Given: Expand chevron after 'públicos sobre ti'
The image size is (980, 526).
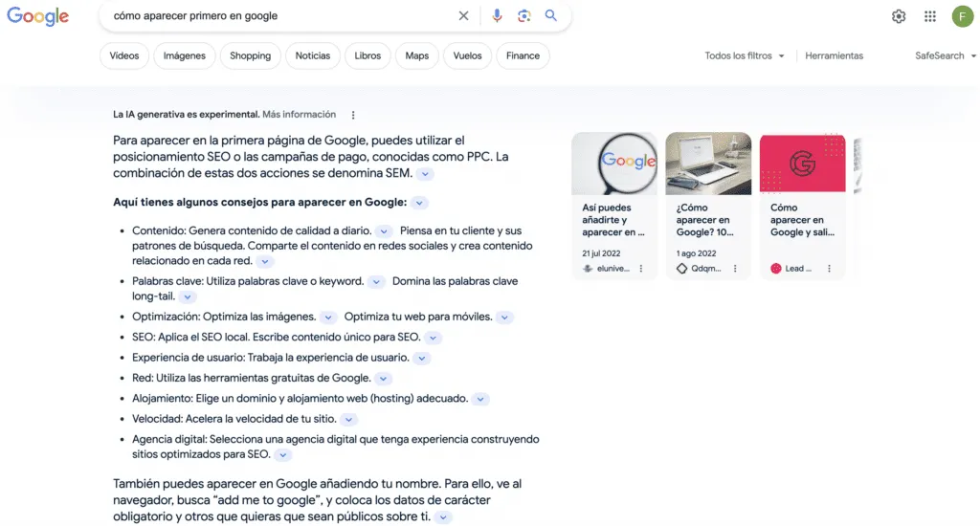Looking at the screenshot, I should tap(442, 517).
